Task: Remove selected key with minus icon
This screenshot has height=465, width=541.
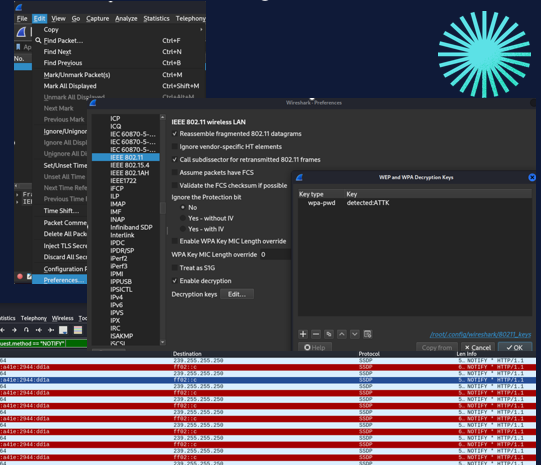Action: click(316, 334)
